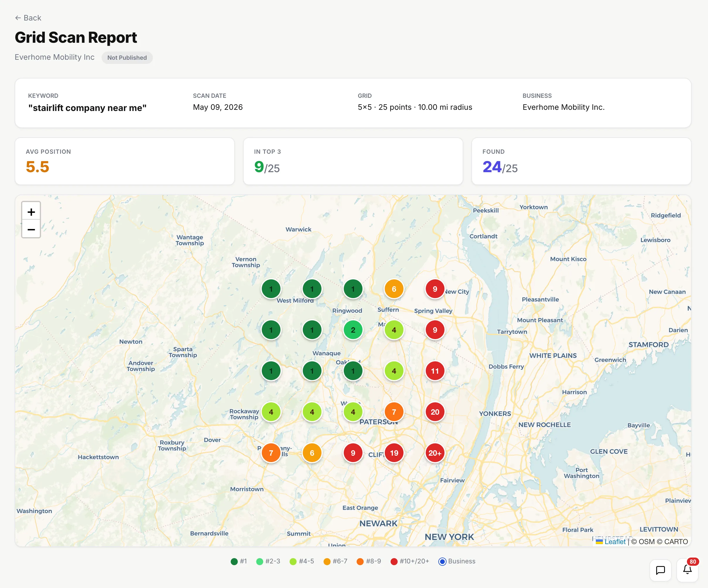Click the Not Published status badge
The image size is (708, 588).
tap(127, 58)
